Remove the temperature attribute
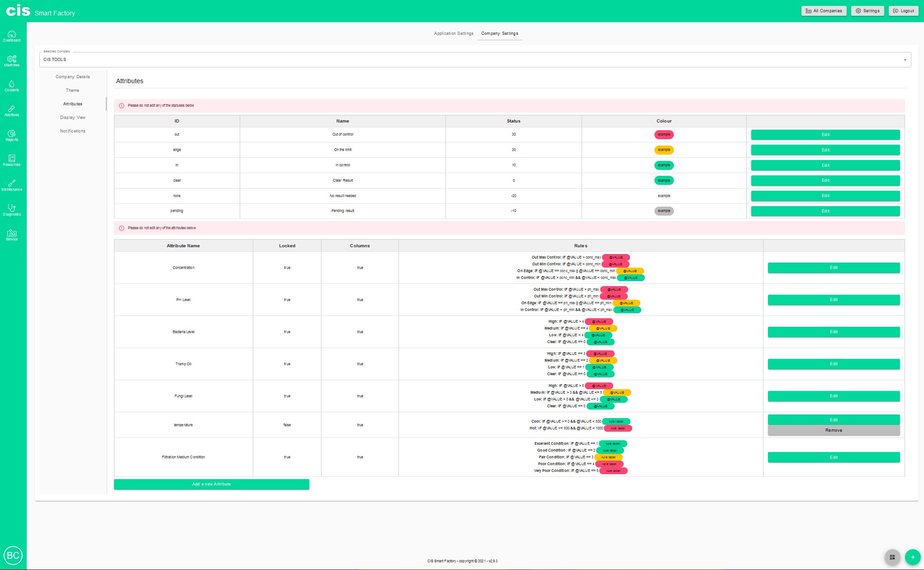This screenshot has height=570, width=924. click(833, 430)
